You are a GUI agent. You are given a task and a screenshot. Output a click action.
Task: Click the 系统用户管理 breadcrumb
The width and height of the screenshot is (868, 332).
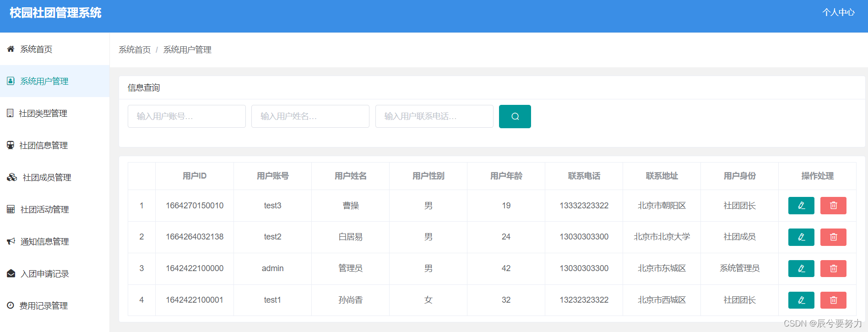(x=187, y=49)
